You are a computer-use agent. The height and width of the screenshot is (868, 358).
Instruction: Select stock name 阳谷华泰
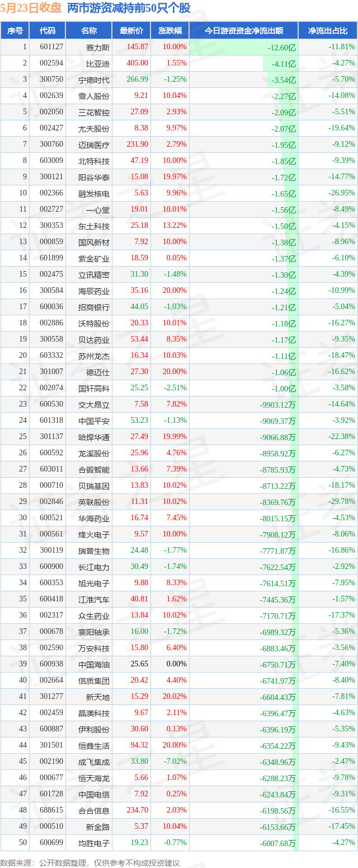94,177
